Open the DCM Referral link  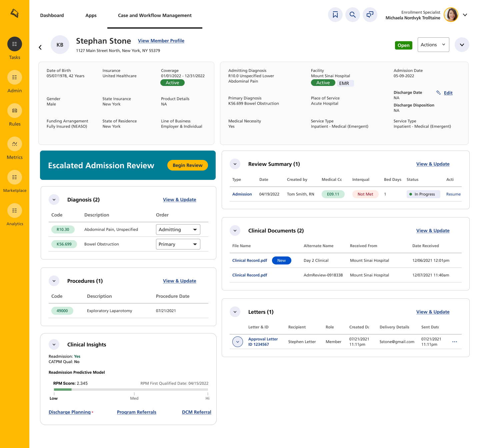197,412
